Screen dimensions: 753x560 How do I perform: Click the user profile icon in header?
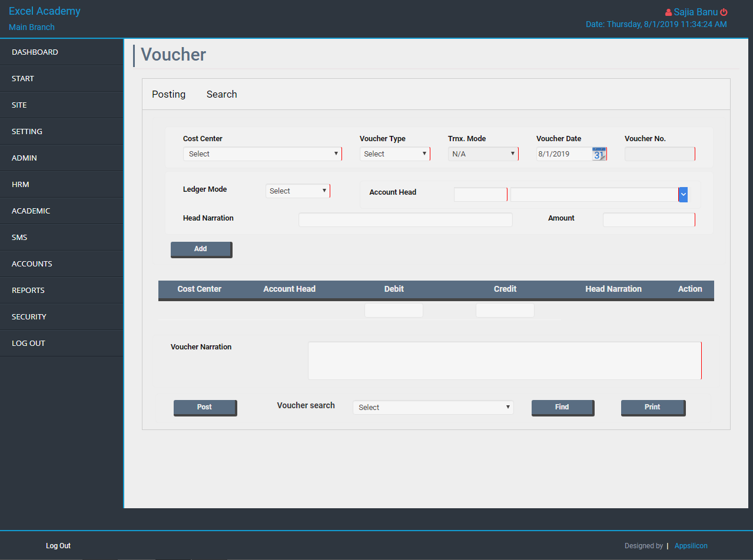(668, 12)
